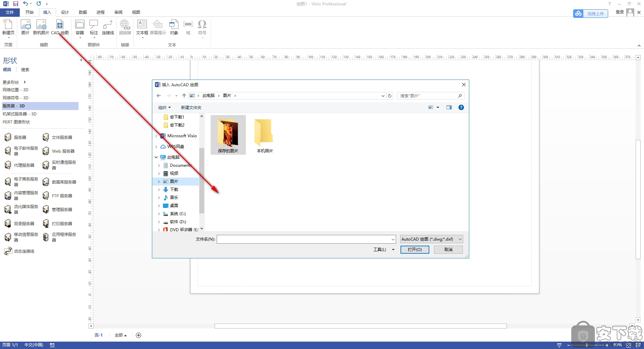644x349 pixels.
Task: Select the 打印服务器 shape
Action: tap(57, 223)
